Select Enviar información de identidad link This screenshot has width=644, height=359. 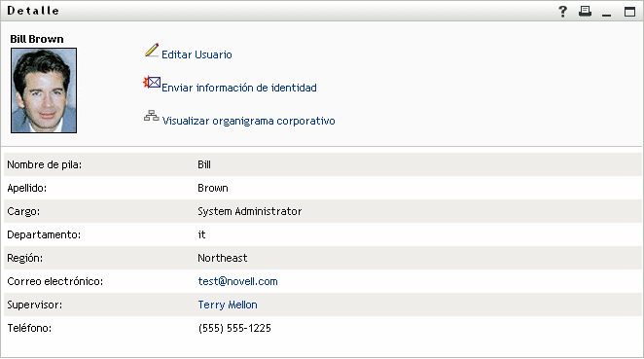(x=239, y=88)
